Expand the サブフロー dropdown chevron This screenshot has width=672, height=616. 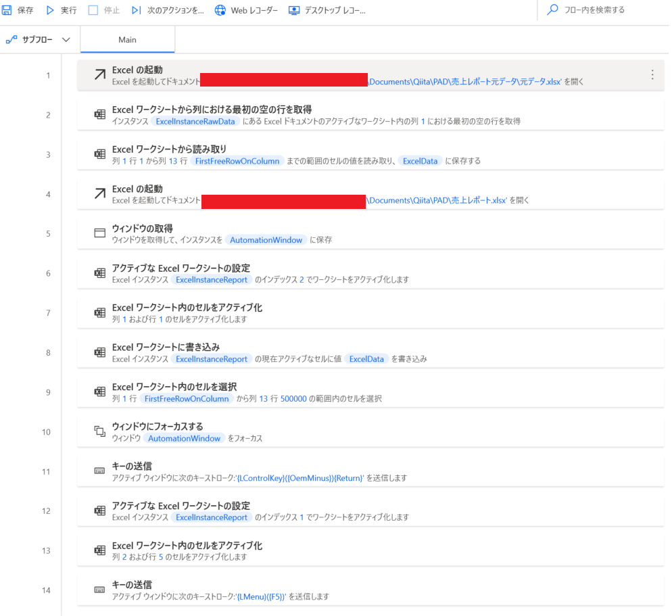click(66, 39)
